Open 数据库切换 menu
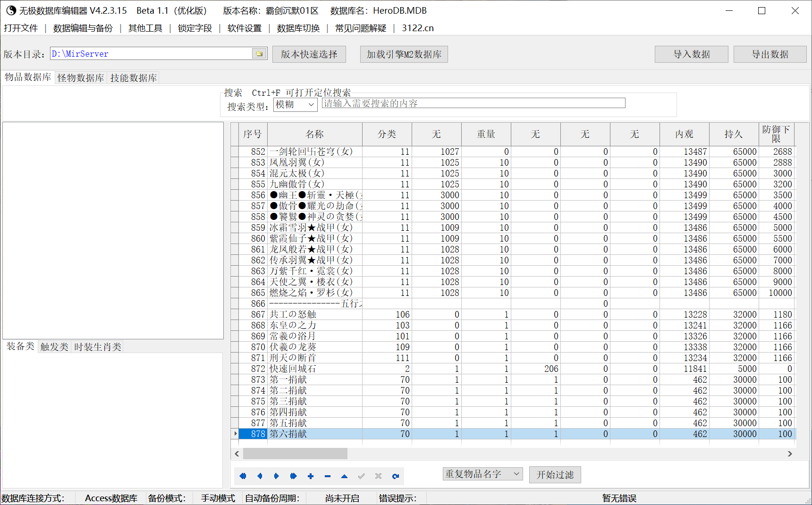 298,28
